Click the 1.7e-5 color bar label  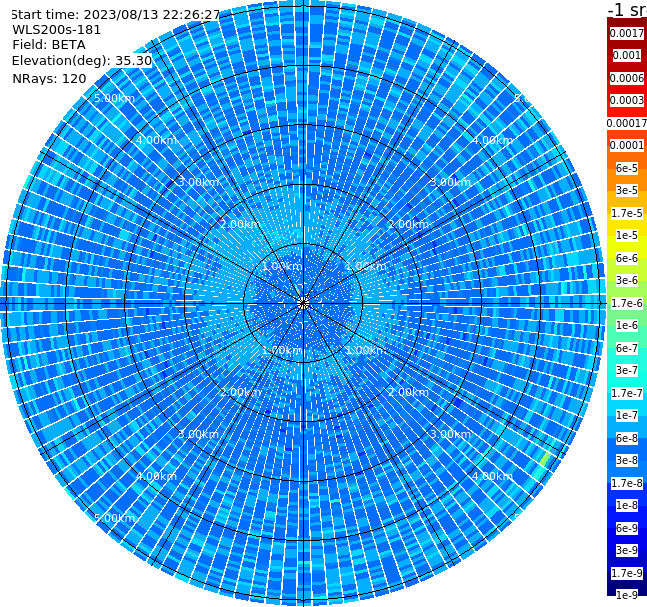pos(627,213)
